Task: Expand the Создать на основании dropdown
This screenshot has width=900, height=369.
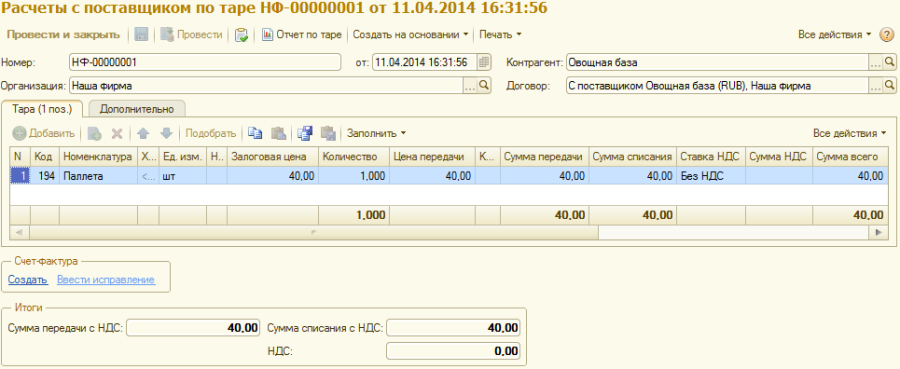Action: pos(410,34)
